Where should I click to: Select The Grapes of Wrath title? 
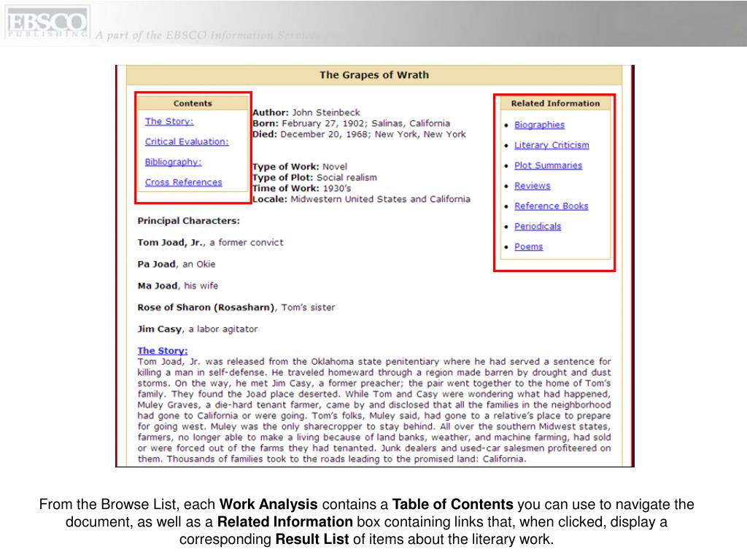pyautogui.click(x=374, y=75)
